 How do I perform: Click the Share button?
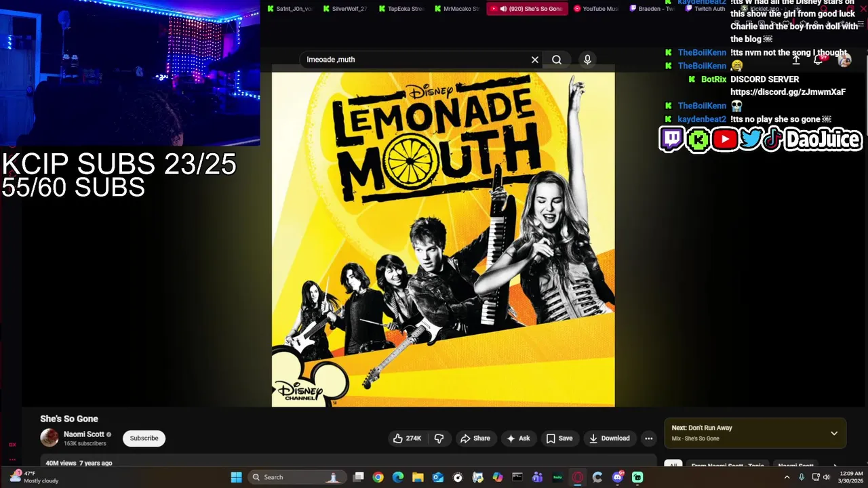click(475, 439)
